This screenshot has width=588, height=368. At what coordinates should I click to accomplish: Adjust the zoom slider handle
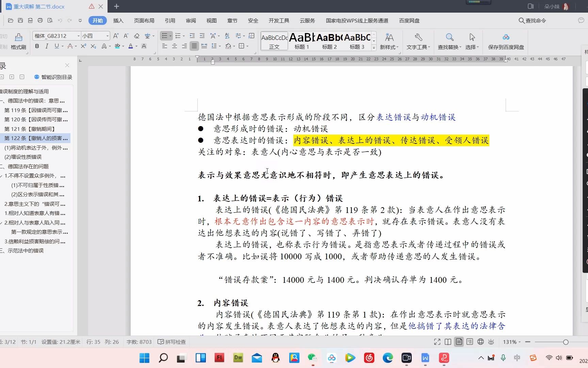(566, 342)
